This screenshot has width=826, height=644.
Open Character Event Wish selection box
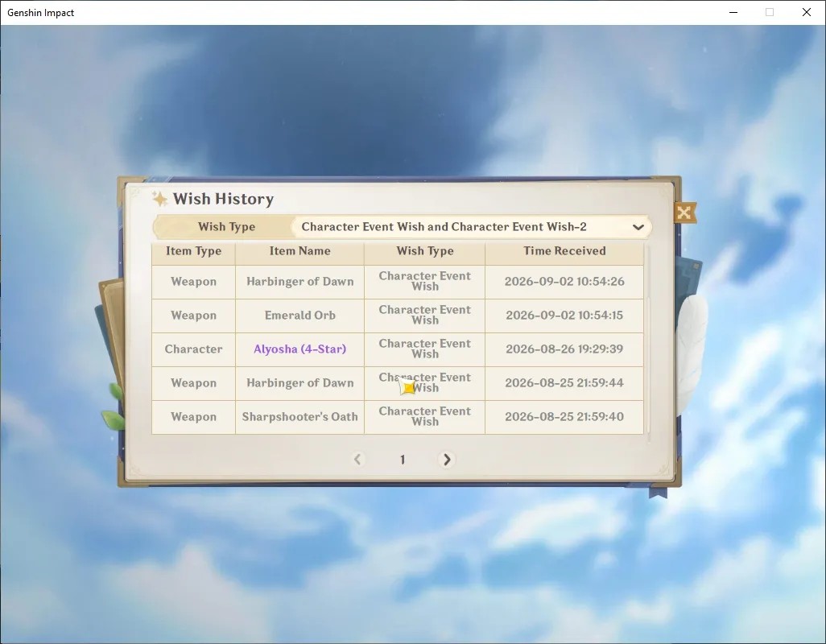click(471, 227)
